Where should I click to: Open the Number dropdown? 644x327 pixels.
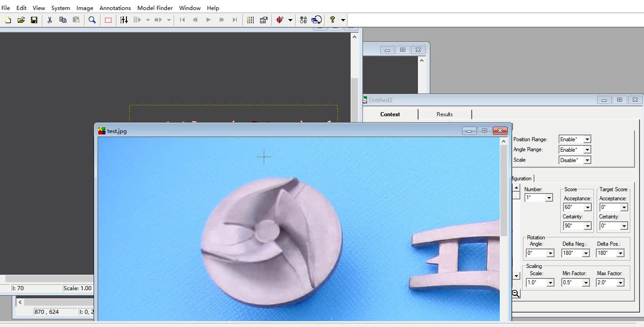click(x=549, y=198)
